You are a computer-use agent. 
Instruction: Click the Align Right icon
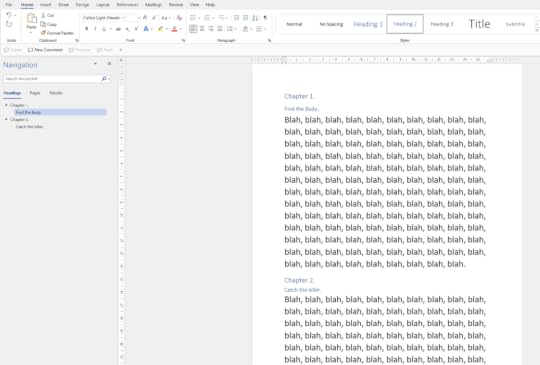211,29
